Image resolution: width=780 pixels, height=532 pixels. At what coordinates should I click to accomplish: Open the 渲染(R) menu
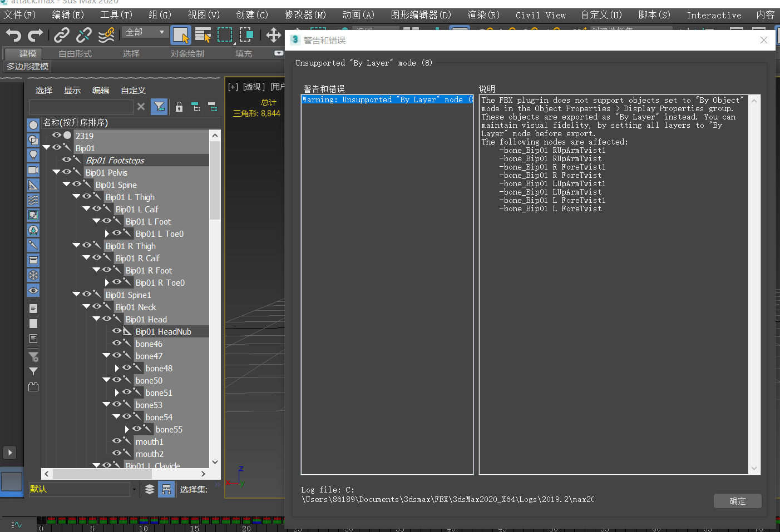[x=483, y=15]
